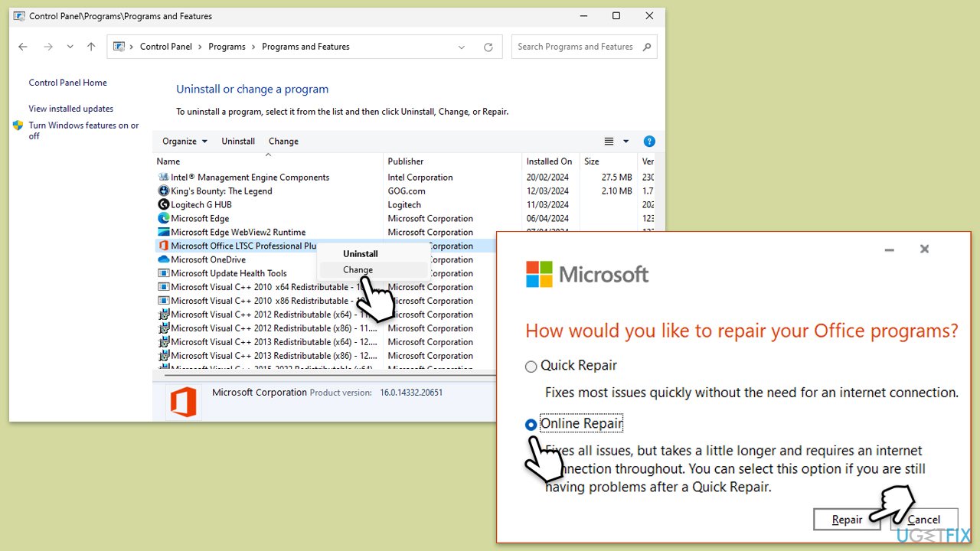Click the Office logo in details pane
This screenshot has height=551, width=980.
point(184,402)
